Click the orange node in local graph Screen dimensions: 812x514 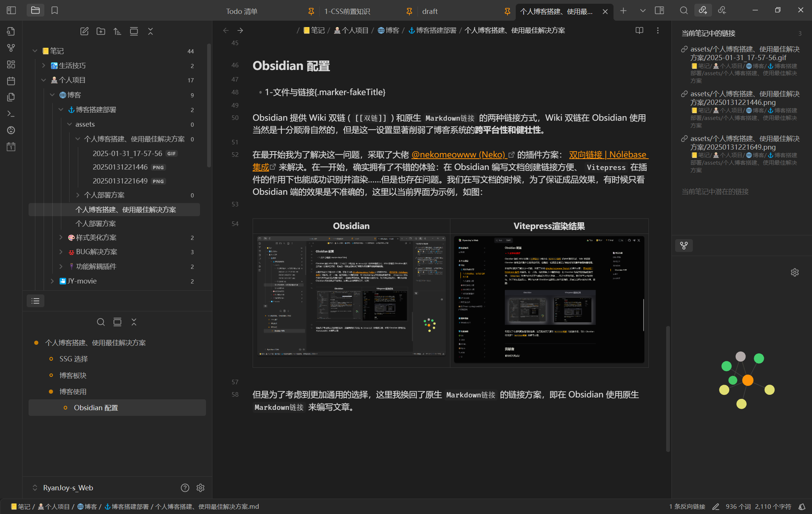[747, 380]
